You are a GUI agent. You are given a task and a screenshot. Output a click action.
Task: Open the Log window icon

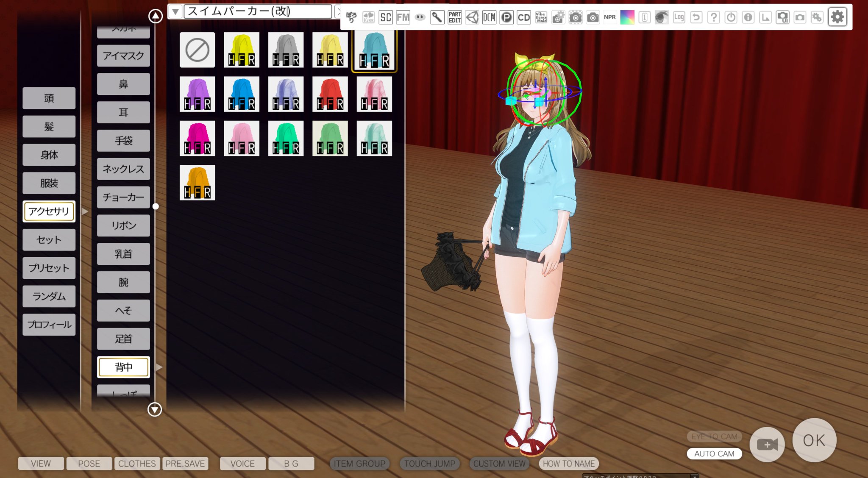(x=679, y=17)
